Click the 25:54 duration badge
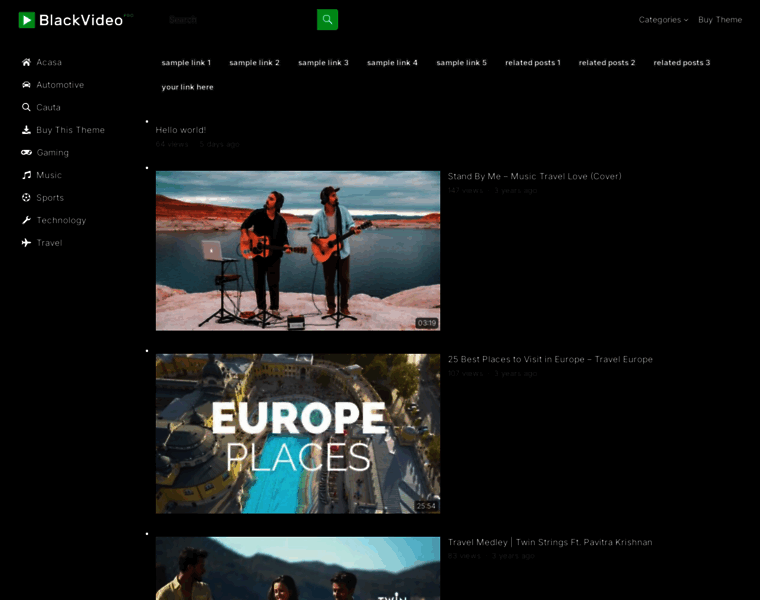This screenshot has height=600, width=760. [426, 505]
